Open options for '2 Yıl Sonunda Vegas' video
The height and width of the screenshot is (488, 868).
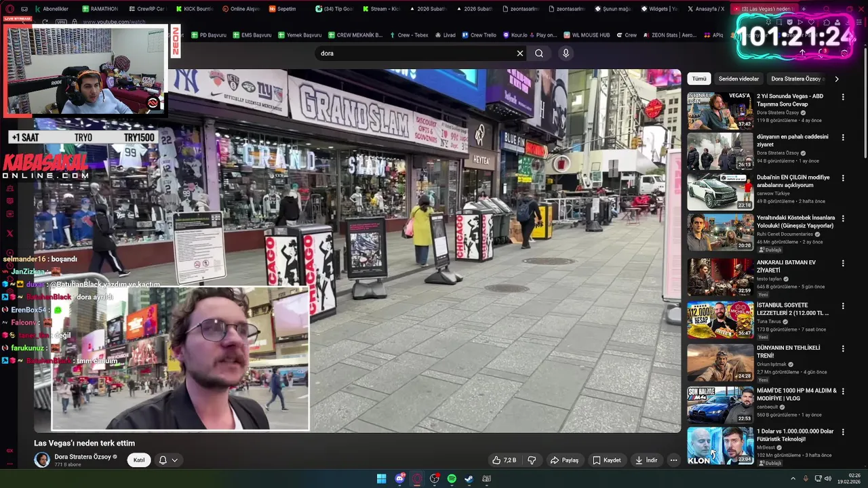coord(843,97)
